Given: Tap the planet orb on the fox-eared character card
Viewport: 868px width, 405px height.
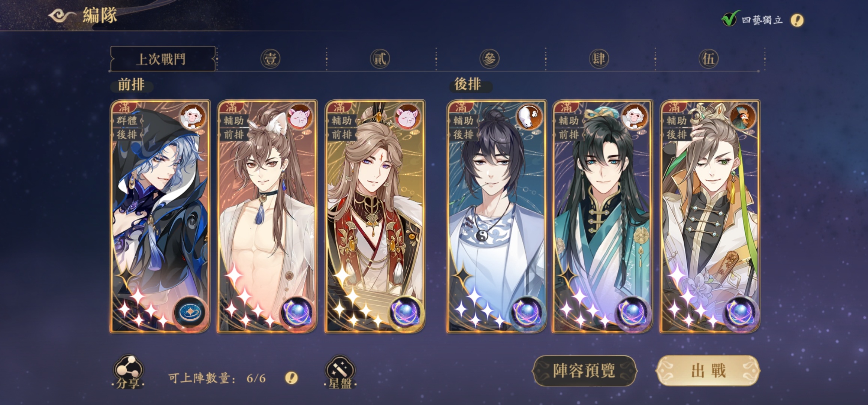Looking at the screenshot, I should (297, 312).
